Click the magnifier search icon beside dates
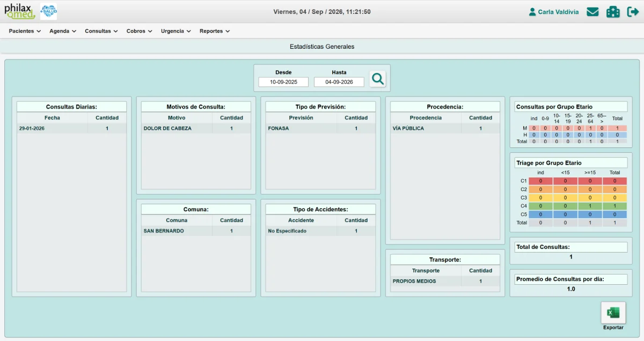Screen dimensions: 644x341 [378, 79]
